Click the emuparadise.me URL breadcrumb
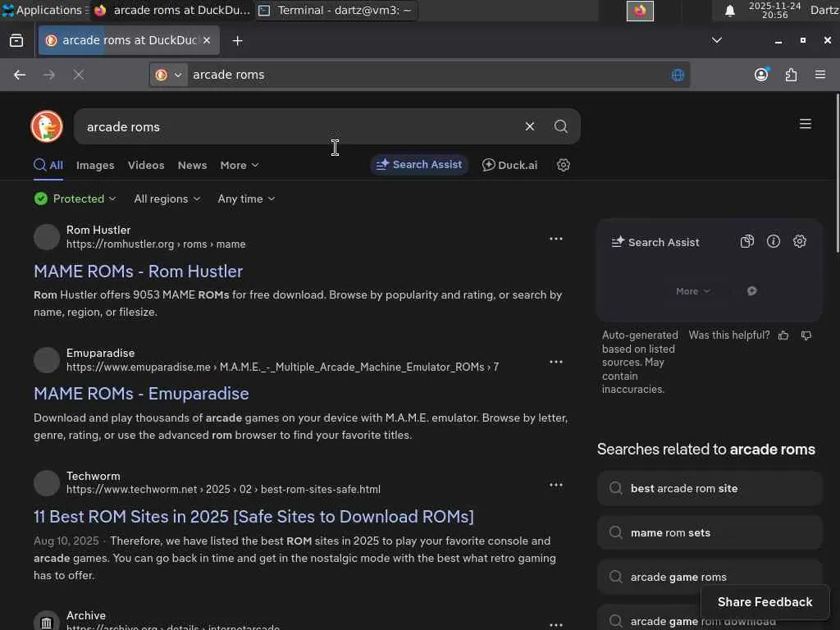Screen dimensions: 840x630 tap(282, 367)
